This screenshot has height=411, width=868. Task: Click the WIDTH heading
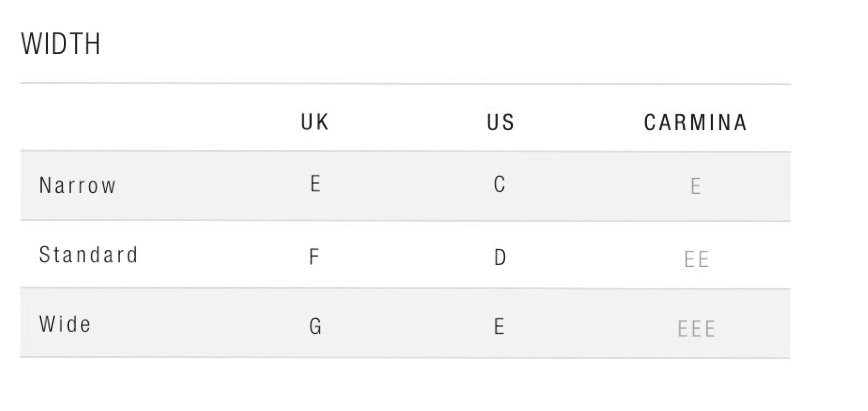point(61,44)
